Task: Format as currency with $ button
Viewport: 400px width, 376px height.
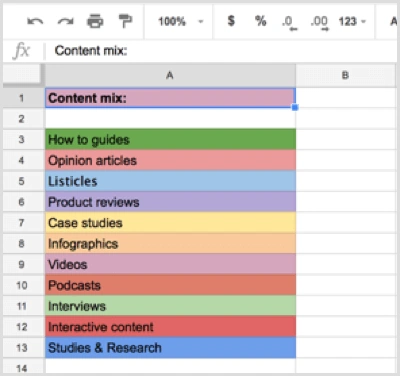Action: (231, 21)
